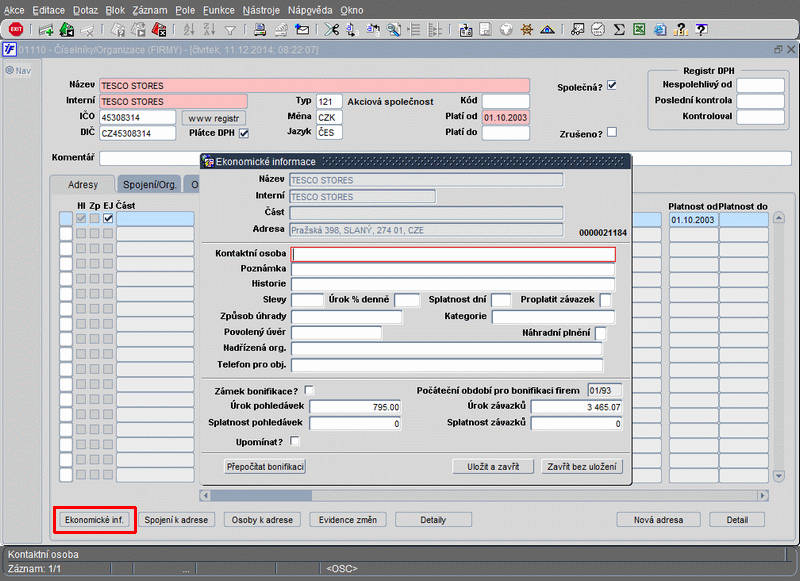Viewport: 800px width, 581px height.
Task: Click the Osoby k adrese button
Action: [262, 520]
